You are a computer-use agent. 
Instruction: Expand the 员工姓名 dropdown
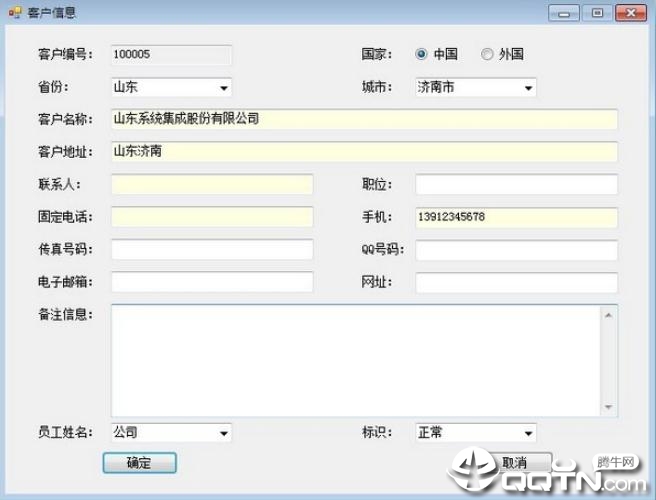coord(171,433)
